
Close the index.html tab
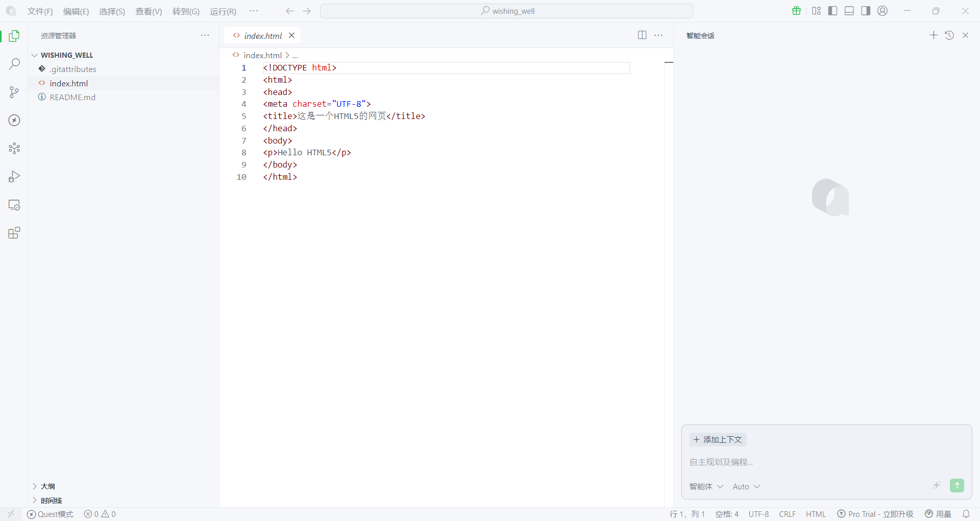tap(292, 35)
